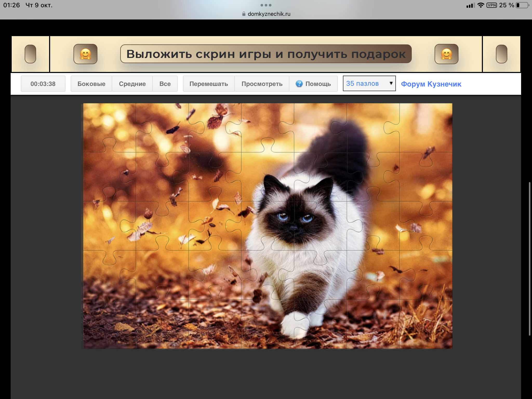Screen dimensions: 532x399
Task: Click the left hugging emoji button
Action: [x=85, y=54]
